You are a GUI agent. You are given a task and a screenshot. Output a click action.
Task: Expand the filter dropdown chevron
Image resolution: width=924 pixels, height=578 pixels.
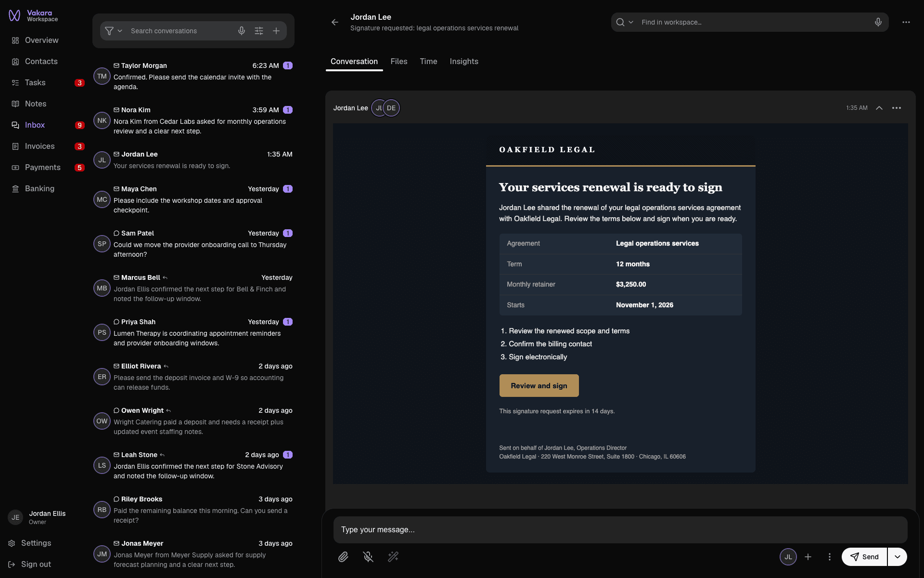pos(120,31)
